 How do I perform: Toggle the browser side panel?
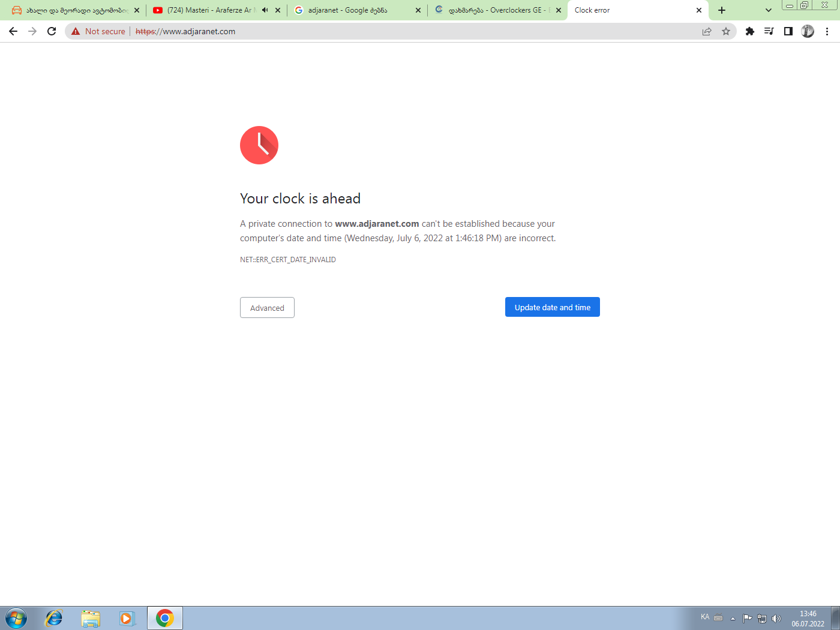(788, 31)
